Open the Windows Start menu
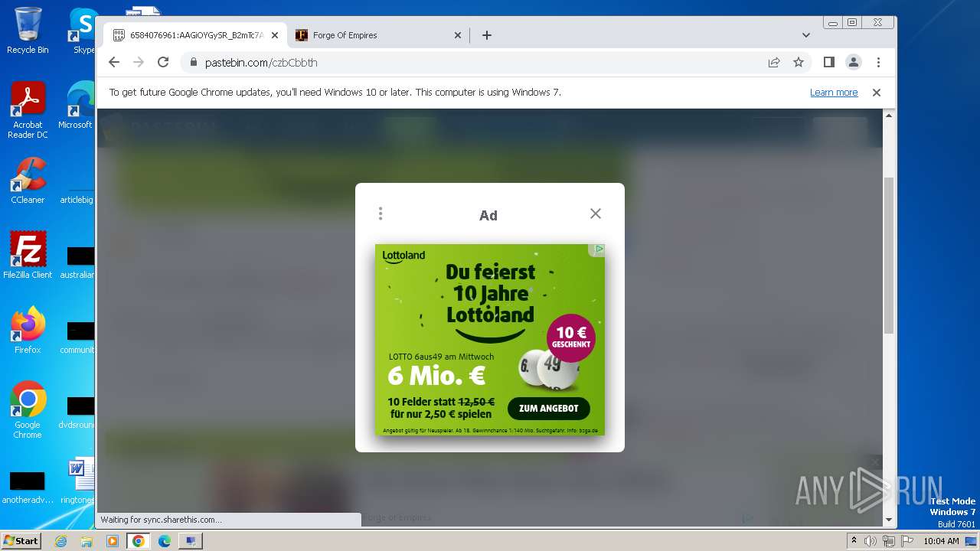Screen dimensions: 980x551 click(x=21, y=541)
